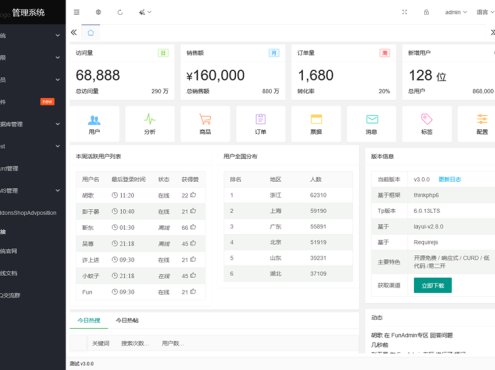The height and width of the screenshot is (370, 495).
Task: Switch to the home tab
Action: pyautogui.click(x=91, y=33)
